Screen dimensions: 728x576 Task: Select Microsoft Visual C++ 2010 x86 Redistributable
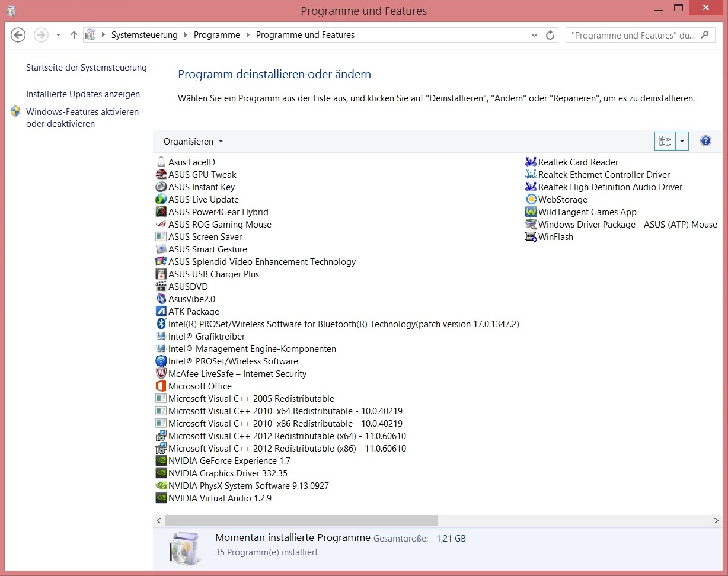[x=279, y=423]
